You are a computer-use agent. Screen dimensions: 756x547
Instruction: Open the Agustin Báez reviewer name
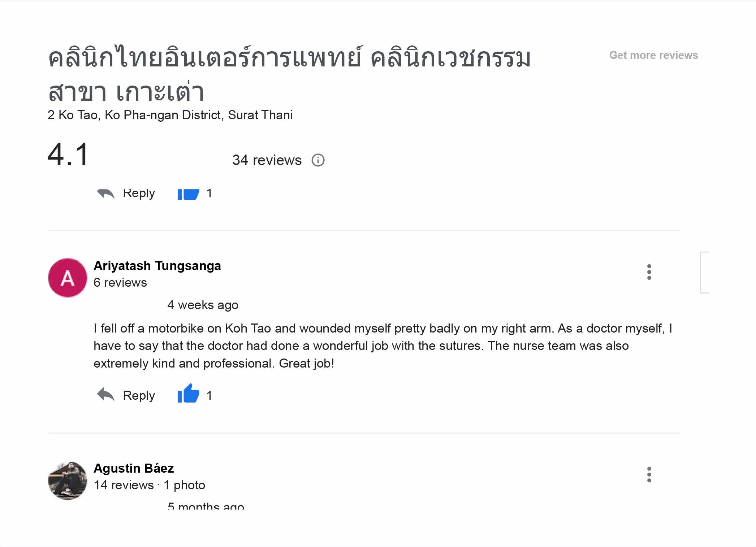tap(134, 468)
